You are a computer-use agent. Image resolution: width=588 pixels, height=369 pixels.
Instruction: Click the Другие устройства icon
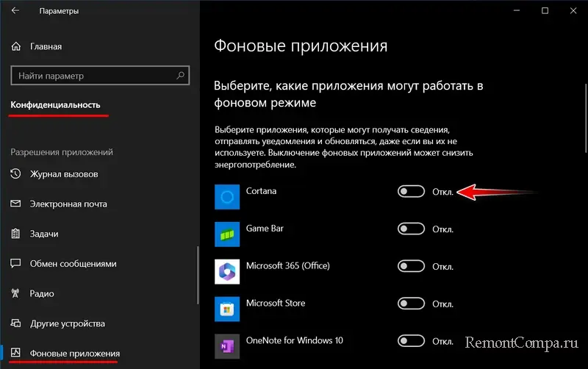pos(15,323)
